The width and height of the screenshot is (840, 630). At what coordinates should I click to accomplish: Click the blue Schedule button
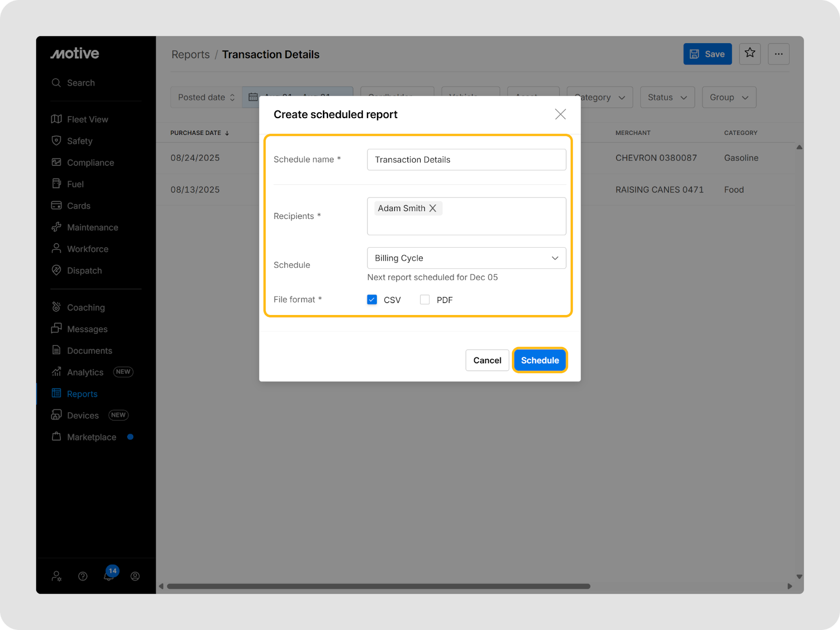tap(540, 360)
